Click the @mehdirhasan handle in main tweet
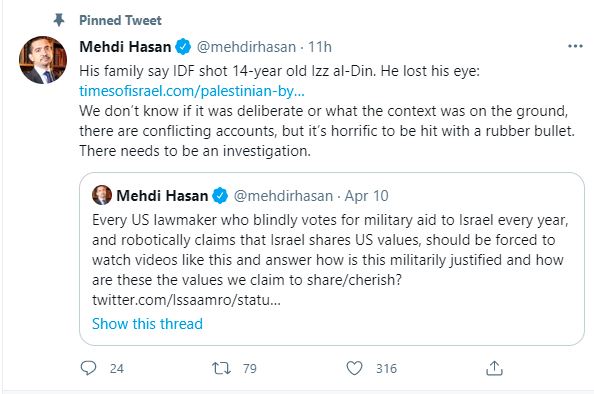 click(x=246, y=47)
